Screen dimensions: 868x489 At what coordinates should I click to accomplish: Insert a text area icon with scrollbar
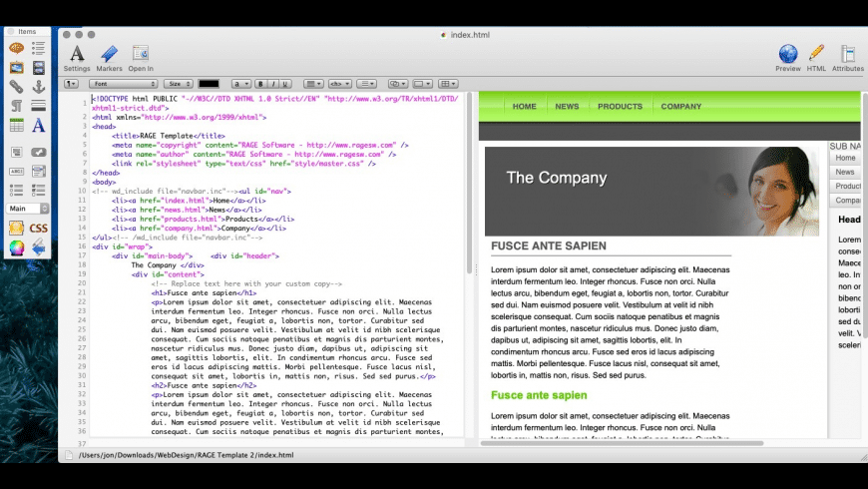click(x=38, y=171)
